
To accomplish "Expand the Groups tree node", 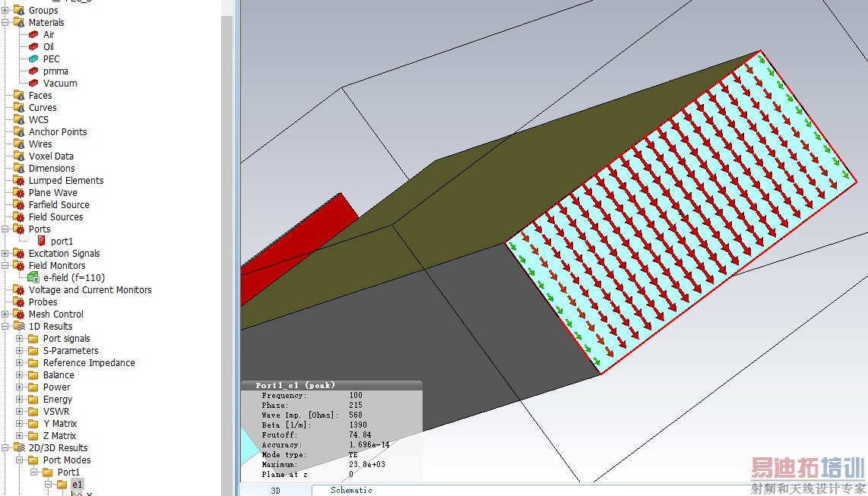I will 5,10.
